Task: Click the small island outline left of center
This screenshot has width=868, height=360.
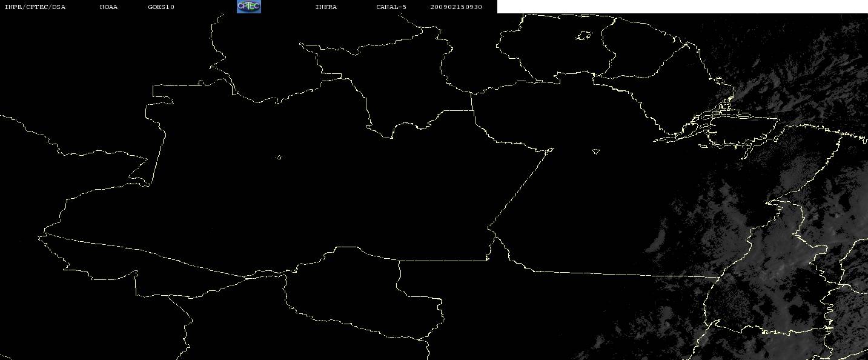Action: click(279, 158)
